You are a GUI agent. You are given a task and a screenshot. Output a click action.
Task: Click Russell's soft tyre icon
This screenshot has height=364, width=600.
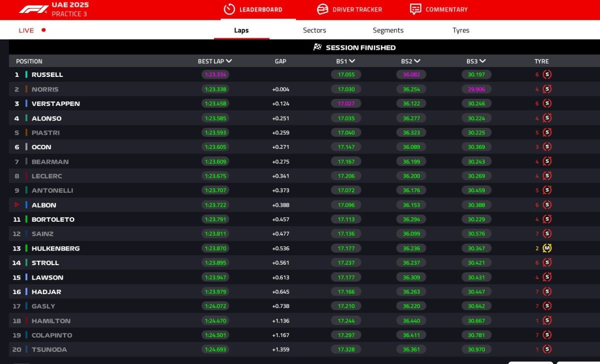point(547,75)
